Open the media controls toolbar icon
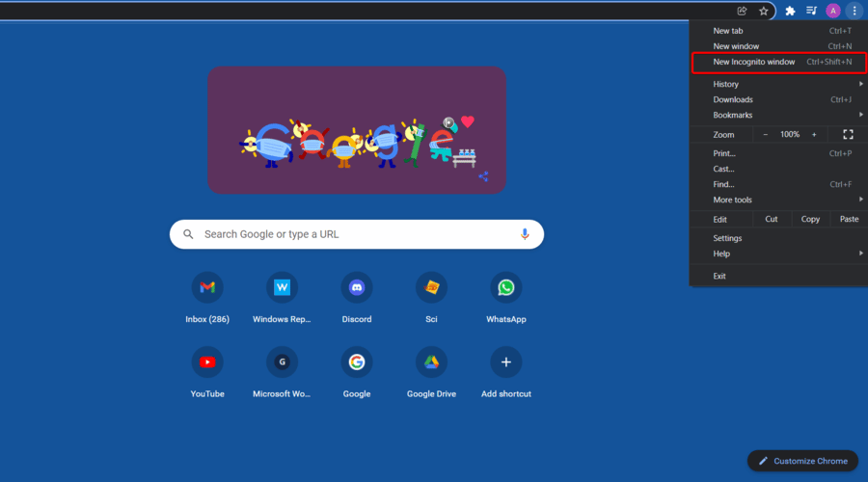The image size is (868, 482). tap(811, 11)
